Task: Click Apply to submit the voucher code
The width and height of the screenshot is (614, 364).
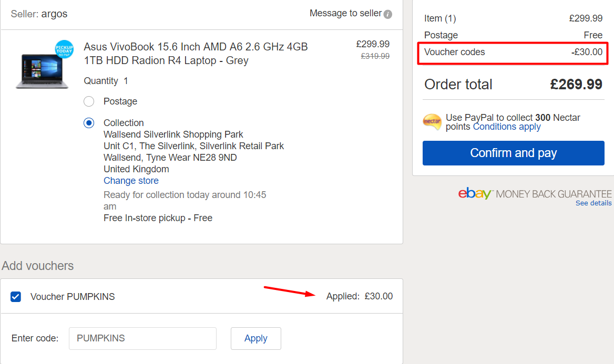Action: pyautogui.click(x=255, y=339)
